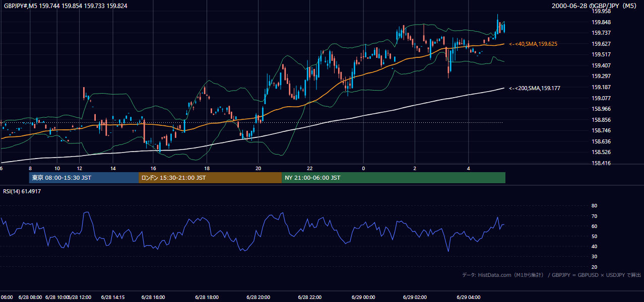Viewport: 644px width, 302px height.
Task: Click the 6/29 02:00 date label
Action: point(415,297)
